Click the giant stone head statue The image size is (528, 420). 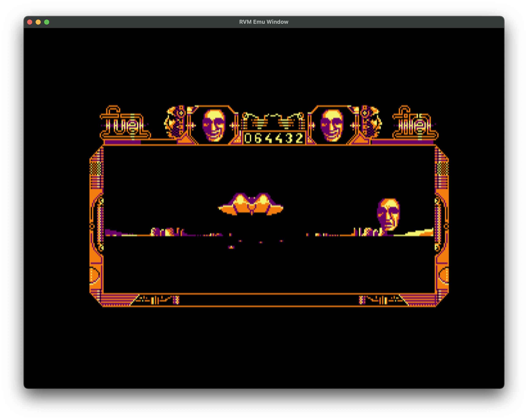(x=389, y=214)
